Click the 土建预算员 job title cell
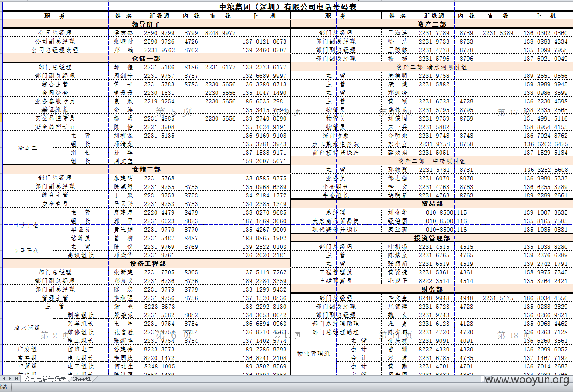The width and height of the screenshot is (573, 392). tap(336, 281)
